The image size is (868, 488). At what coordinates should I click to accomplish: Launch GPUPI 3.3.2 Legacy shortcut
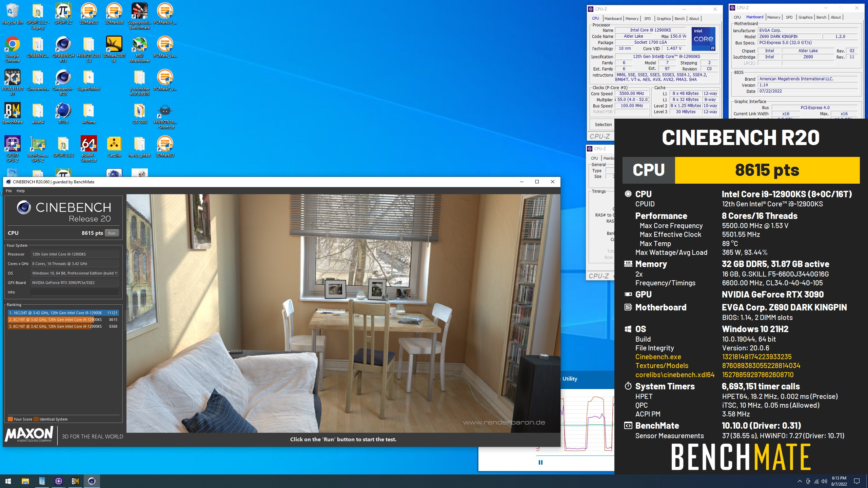point(38,16)
